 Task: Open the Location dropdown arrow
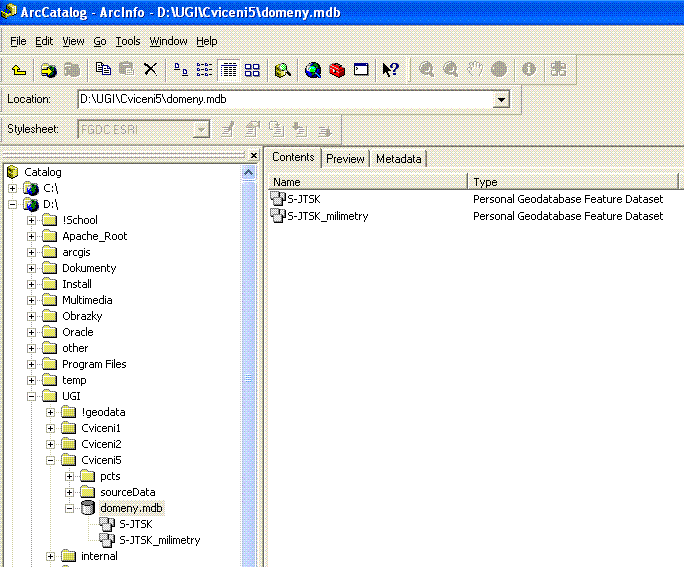(501, 100)
